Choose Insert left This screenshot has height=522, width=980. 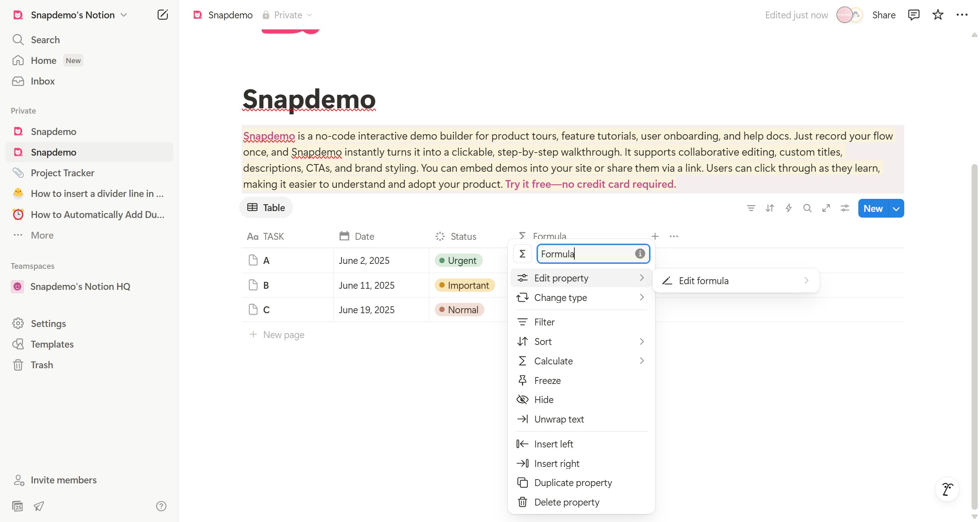pyautogui.click(x=581, y=444)
